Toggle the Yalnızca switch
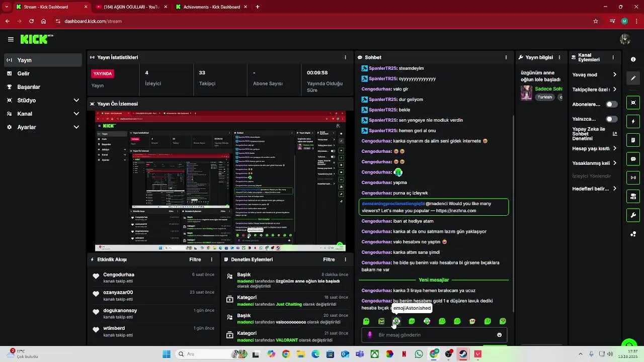Screen dimensions: 644x362 click(611, 119)
